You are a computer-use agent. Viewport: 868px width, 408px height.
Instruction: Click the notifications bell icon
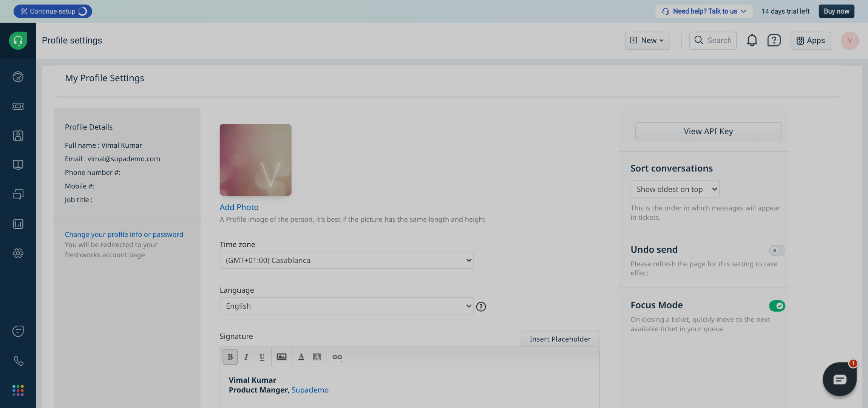click(752, 40)
